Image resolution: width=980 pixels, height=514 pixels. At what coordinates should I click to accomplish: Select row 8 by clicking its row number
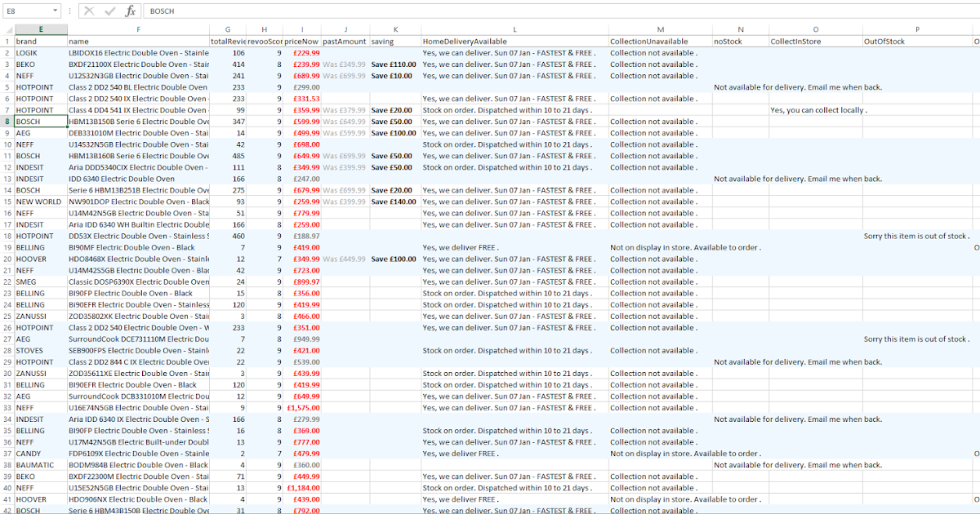8,121
